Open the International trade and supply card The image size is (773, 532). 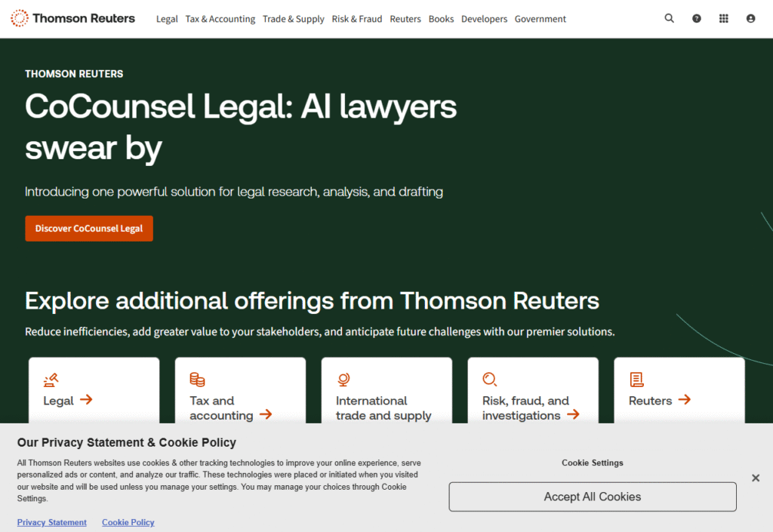(386, 390)
